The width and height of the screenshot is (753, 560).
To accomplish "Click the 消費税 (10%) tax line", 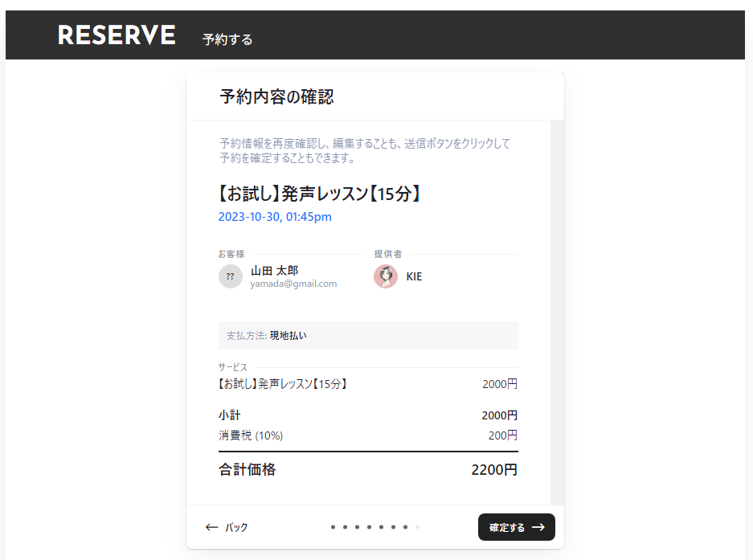I will pos(251,435).
